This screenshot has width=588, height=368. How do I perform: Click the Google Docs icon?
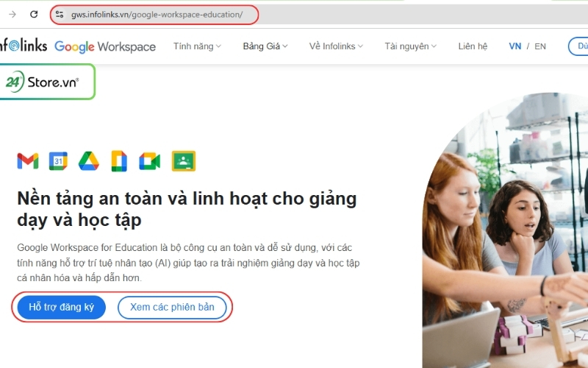click(x=119, y=161)
